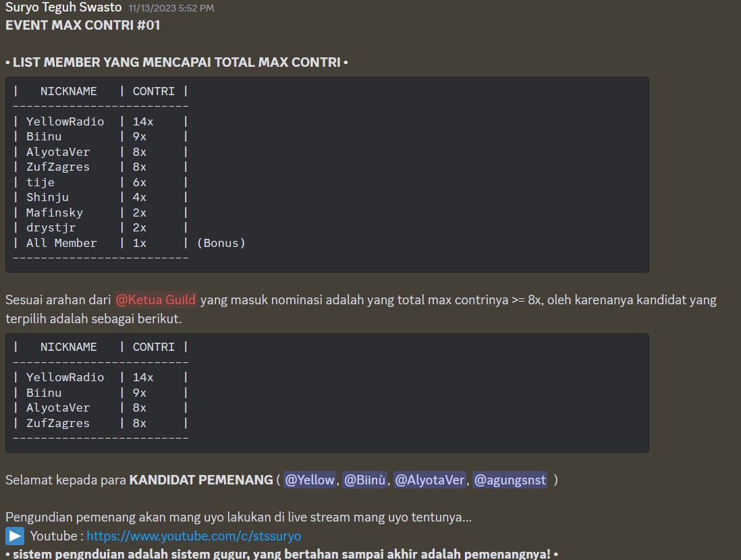
Task: Click the (Bonus) label in the code block
Action: pos(221,243)
